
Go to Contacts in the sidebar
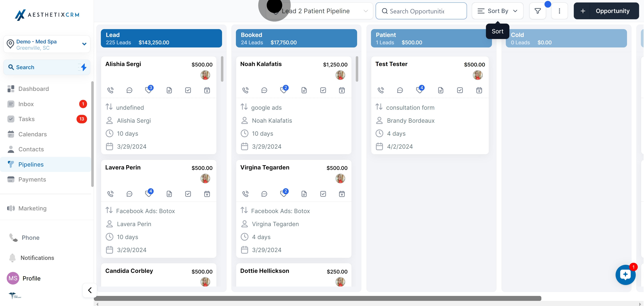pyautogui.click(x=31, y=149)
